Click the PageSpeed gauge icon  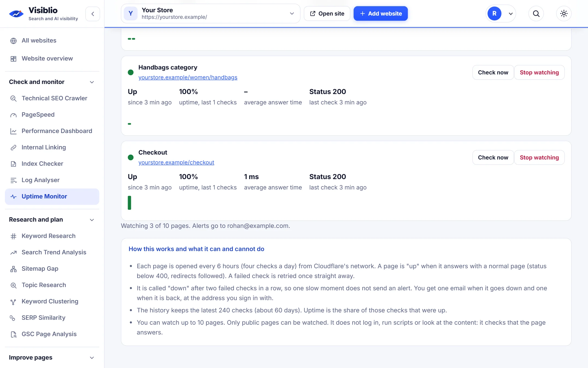pyautogui.click(x=13, y=115)
